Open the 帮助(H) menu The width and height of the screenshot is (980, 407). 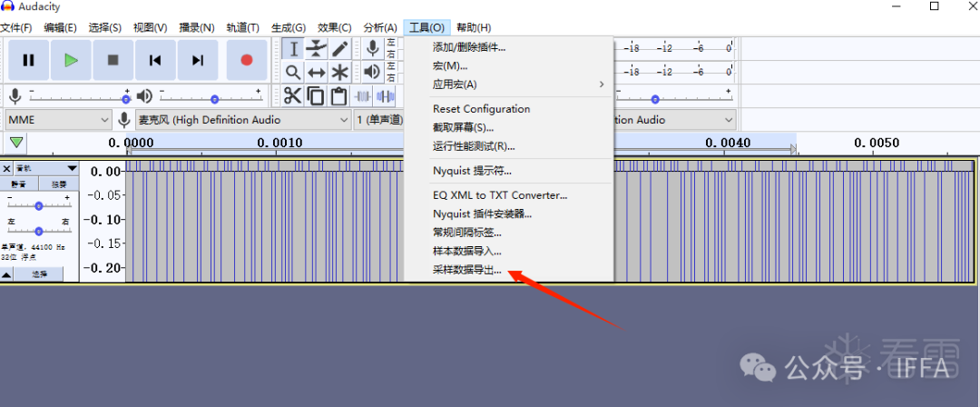[473, 27]
